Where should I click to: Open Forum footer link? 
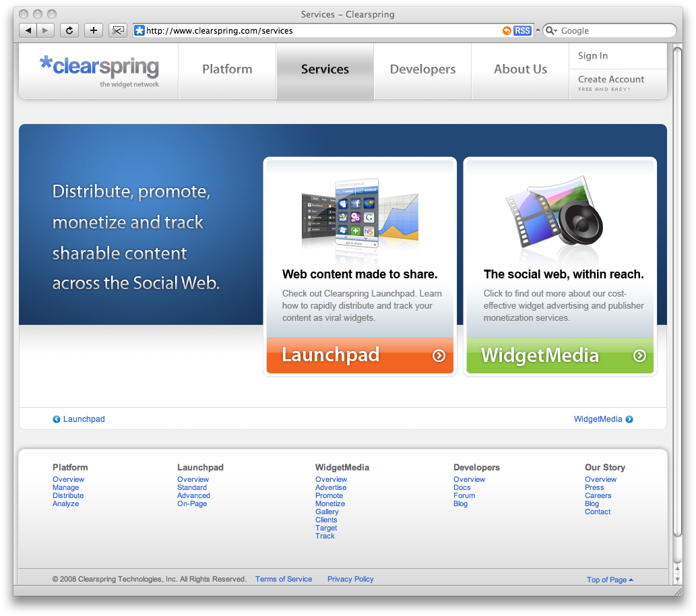[x=464, y=495]
